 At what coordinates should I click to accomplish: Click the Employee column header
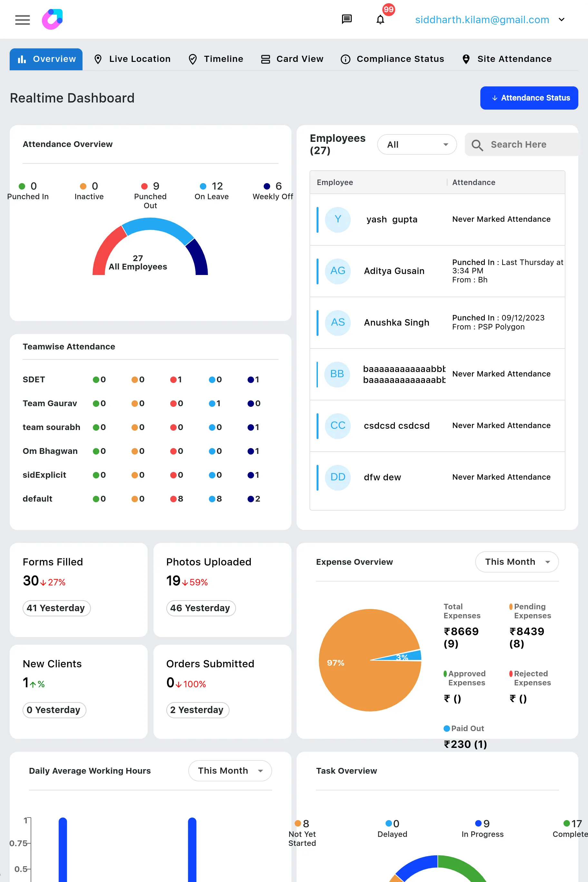point(335,183)
